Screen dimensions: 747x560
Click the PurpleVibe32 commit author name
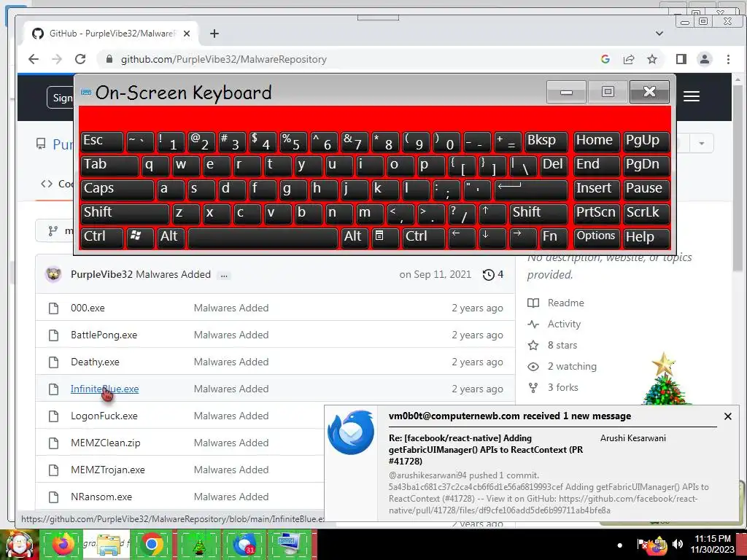click(x=101, y=274)
